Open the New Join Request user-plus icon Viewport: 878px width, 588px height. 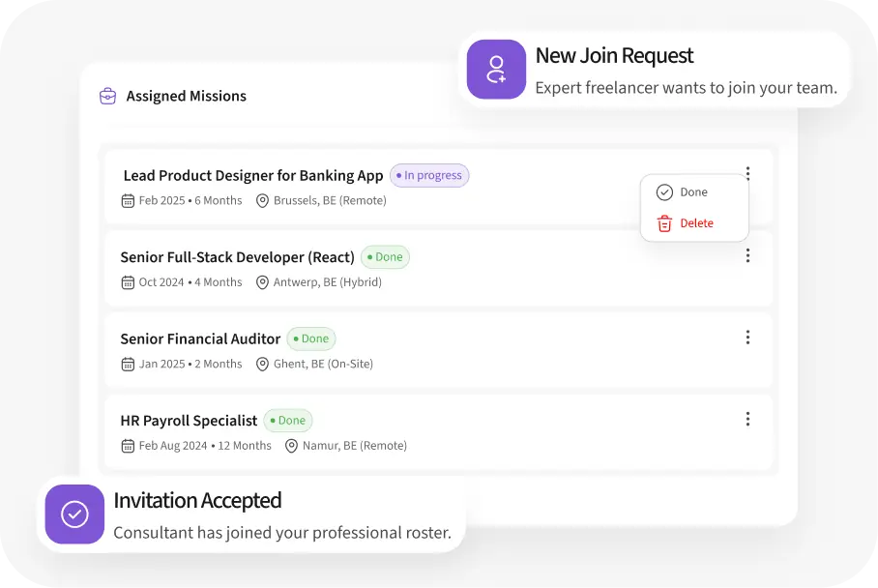coord(496,70)
